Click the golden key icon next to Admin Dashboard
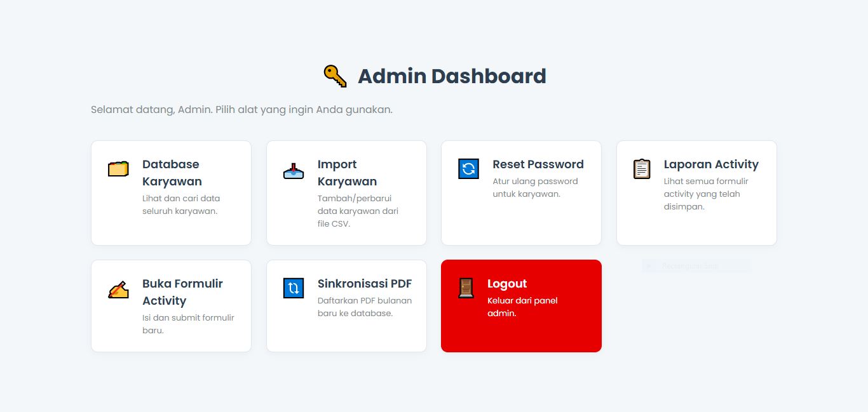This screenshot has width=868, height=412. [334, 76]
